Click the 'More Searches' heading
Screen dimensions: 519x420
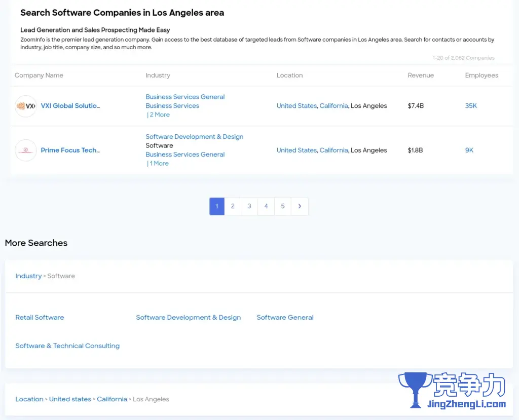click(36, 243)
